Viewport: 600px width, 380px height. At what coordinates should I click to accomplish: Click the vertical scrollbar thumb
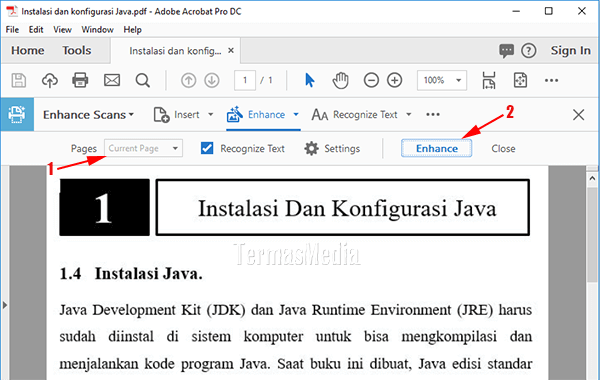(592, 234)
